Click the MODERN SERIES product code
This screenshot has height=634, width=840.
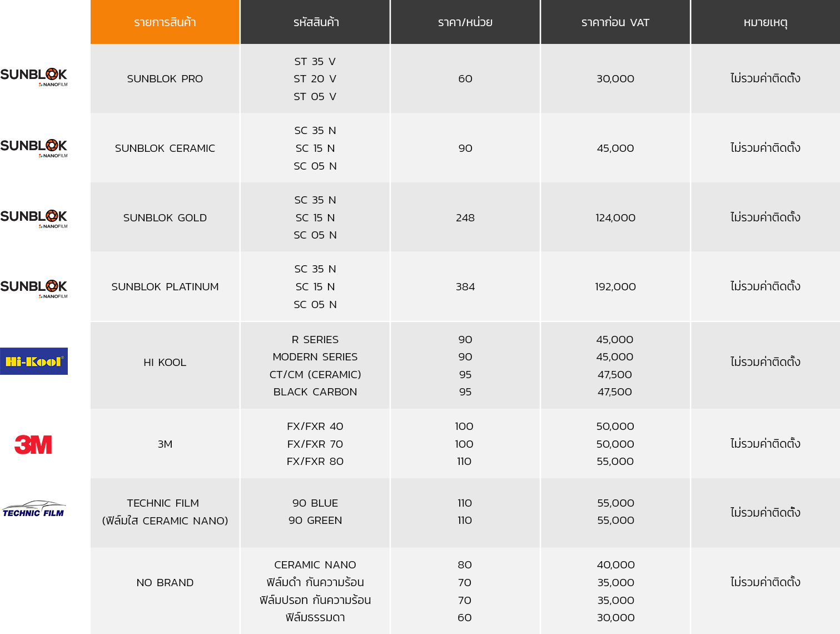click(x=315, y=357)
